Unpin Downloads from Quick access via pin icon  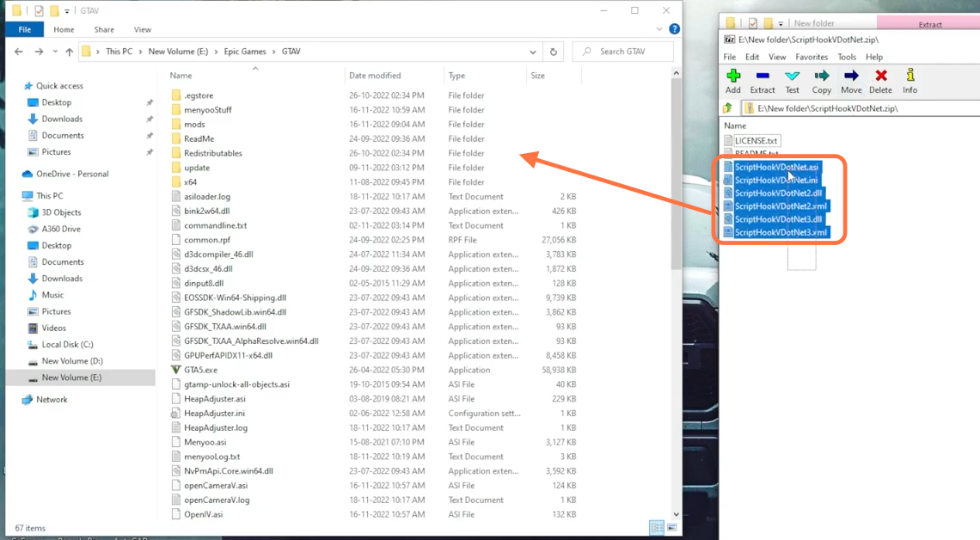point(150,119)
